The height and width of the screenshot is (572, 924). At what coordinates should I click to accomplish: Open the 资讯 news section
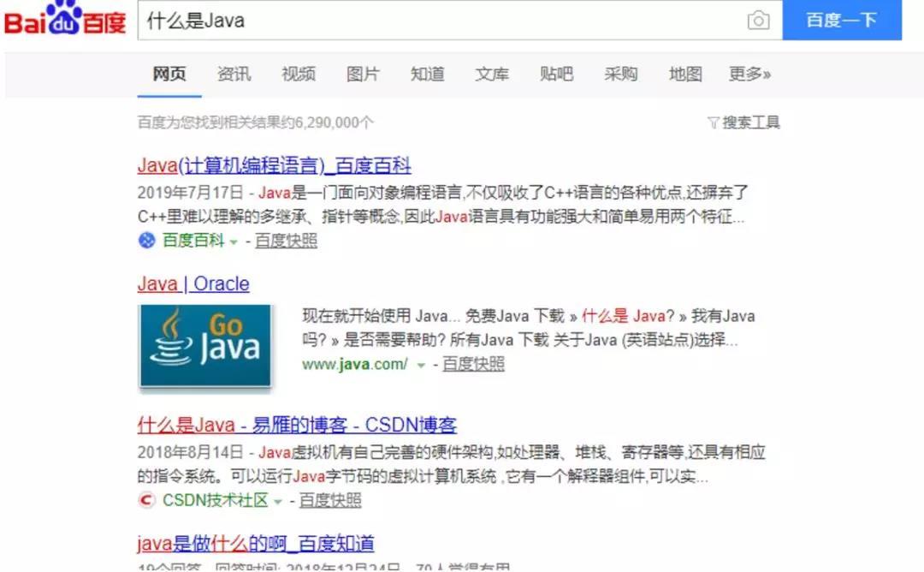tap(234, 74)
